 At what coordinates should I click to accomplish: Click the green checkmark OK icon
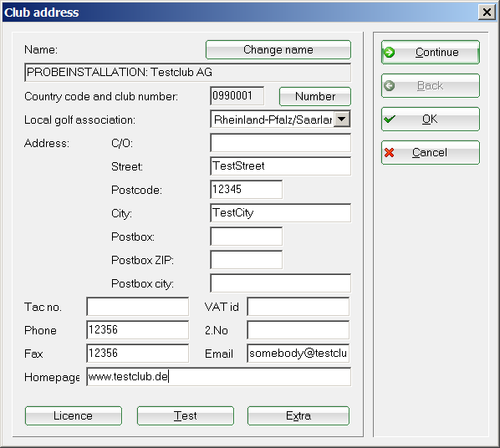[390, 120]
